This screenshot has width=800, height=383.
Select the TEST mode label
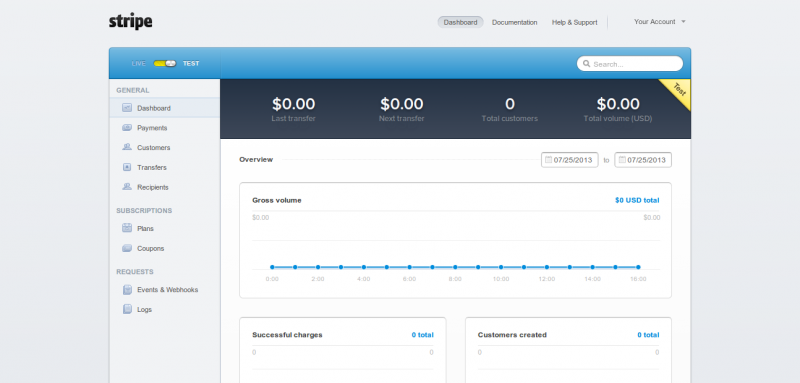point(191,64)
